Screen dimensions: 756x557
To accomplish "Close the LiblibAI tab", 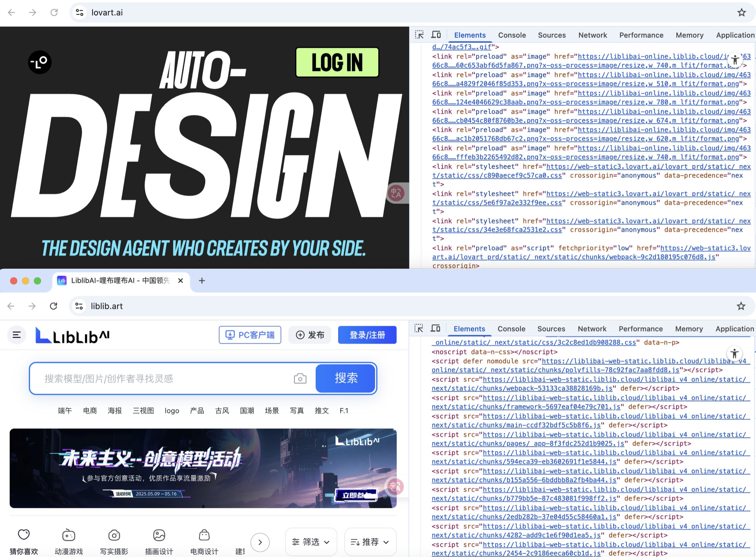I will pyautogui.click(x=180, y=281).
